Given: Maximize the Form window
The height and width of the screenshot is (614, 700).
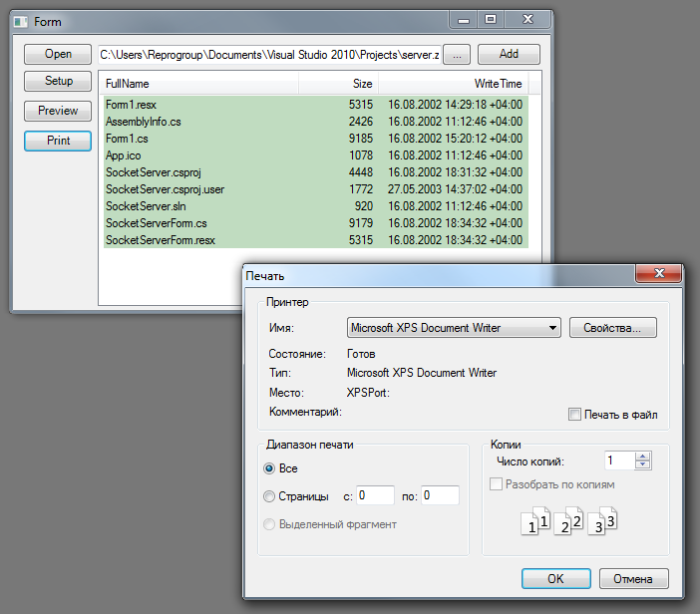Looking at the screenshot, I should click(x=490, y=19).
